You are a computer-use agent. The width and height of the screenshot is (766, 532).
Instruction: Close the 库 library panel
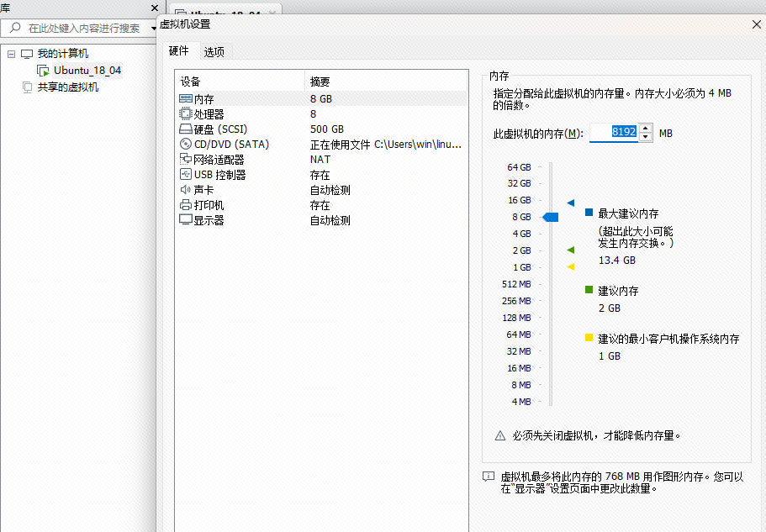(155, 8)
